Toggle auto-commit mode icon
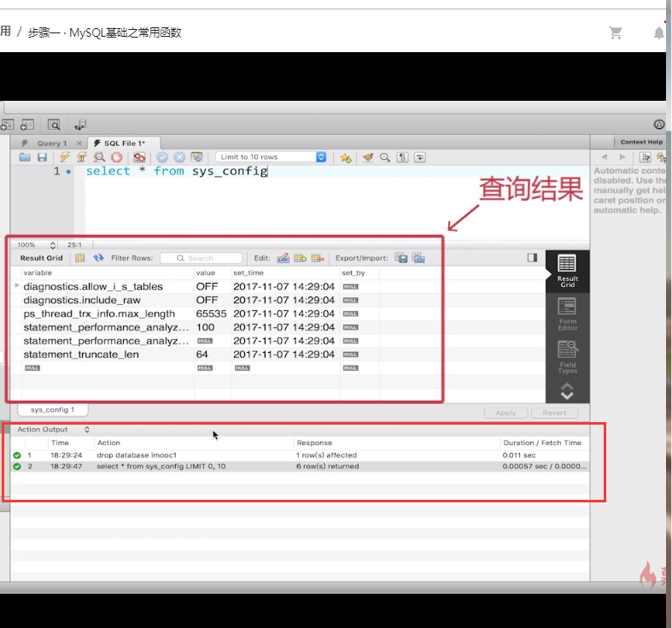 [196, 157]
